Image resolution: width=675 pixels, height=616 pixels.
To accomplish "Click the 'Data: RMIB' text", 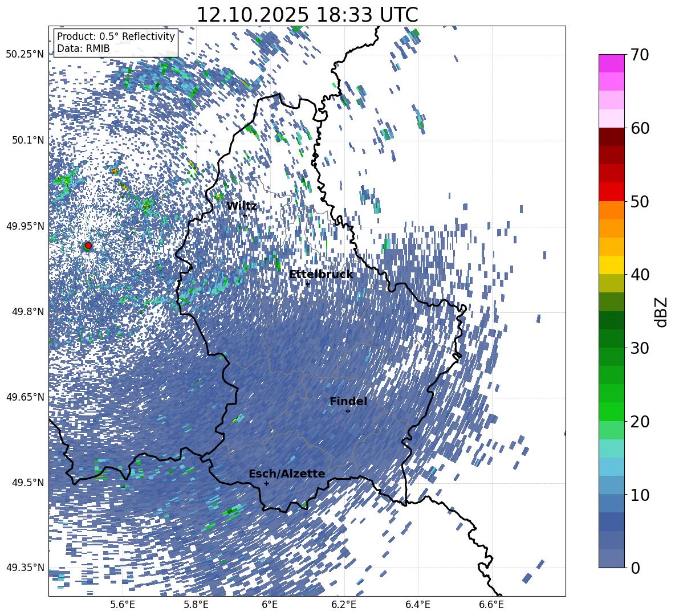I will [83, 48].
